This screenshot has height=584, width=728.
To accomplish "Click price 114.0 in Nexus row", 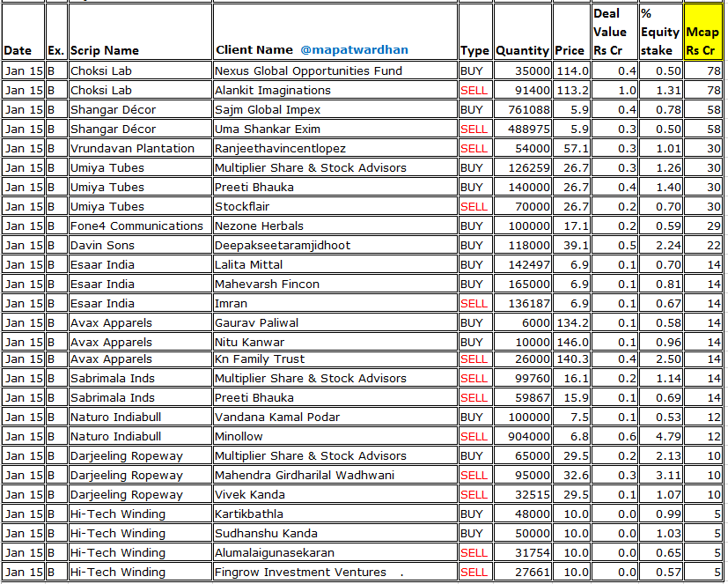I will click(x=572, y=71).
